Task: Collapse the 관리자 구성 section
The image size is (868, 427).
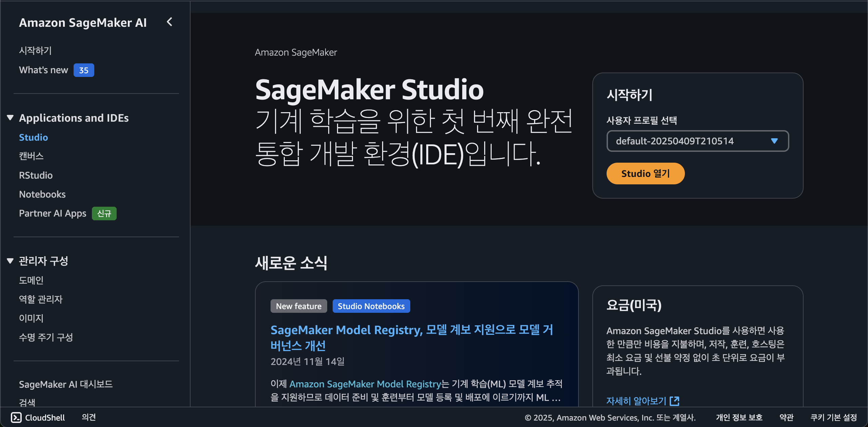Action: coord(10,261)
